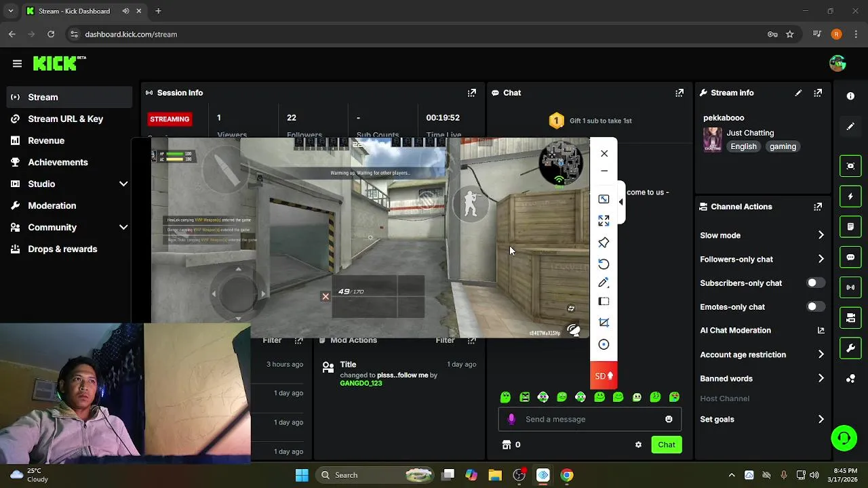Collapse the floating toolbar side arrow
Screen dimensions: 868x488
click(x=621, y=202)
